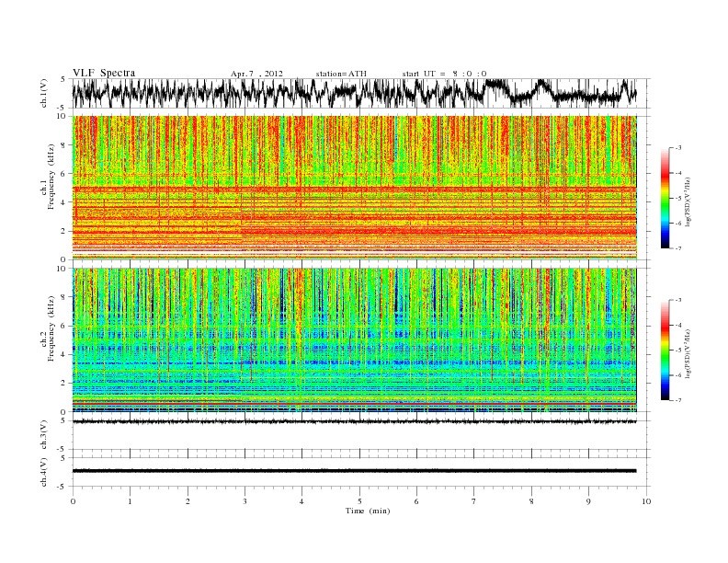This screenshot has height=563, width=728.
Task: Click the 'start UT = 8:0:0' label
Action: 444,74
